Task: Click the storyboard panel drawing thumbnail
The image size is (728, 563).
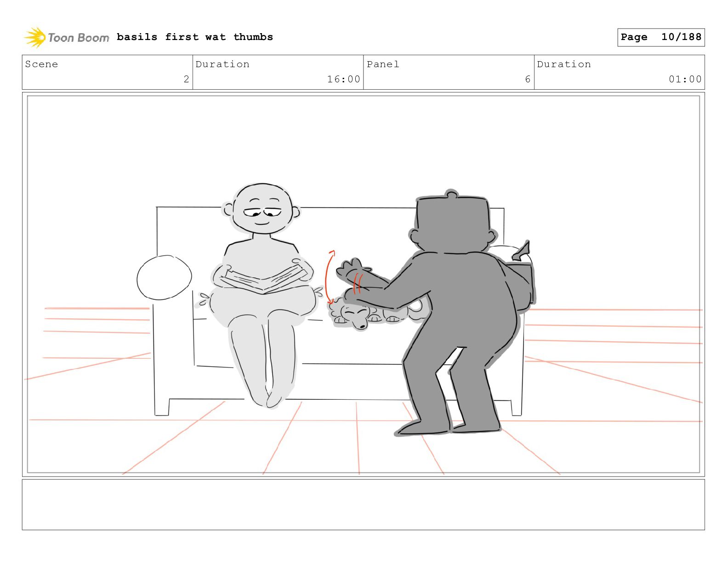Action: pyautogui.click(x=364, y=284)
